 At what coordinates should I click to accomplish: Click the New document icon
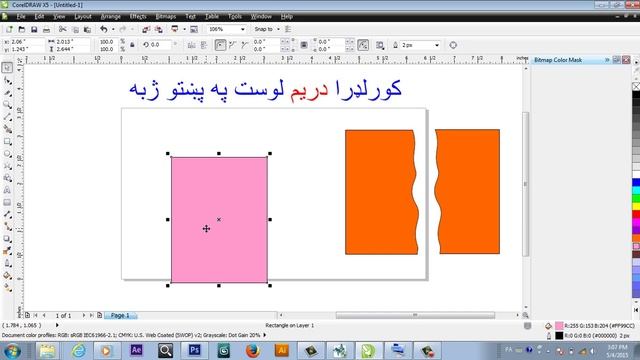9,29
